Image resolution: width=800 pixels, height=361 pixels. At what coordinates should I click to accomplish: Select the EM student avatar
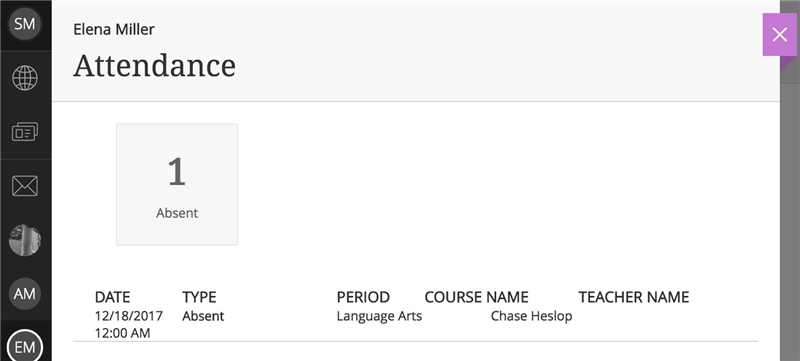[x=24, y=346]
